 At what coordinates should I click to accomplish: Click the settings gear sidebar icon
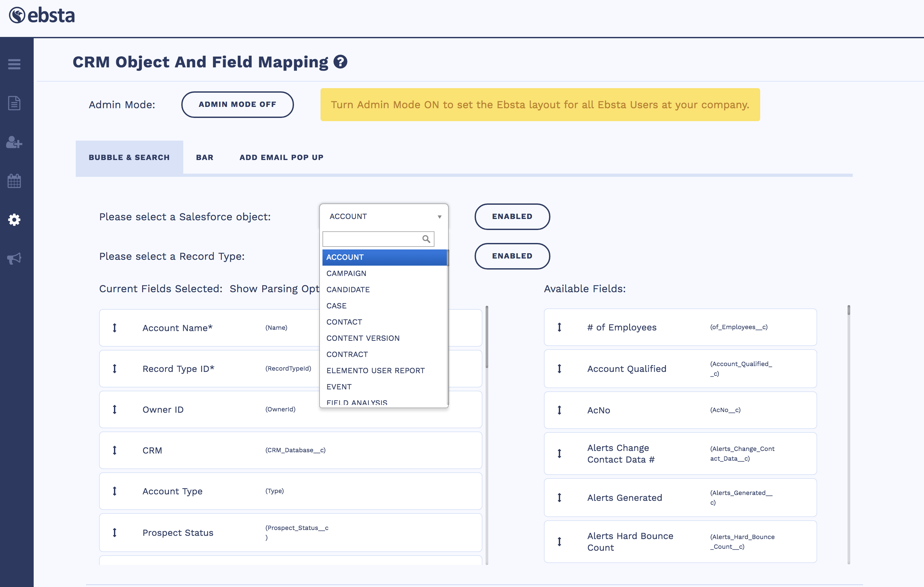click(14, 220)
